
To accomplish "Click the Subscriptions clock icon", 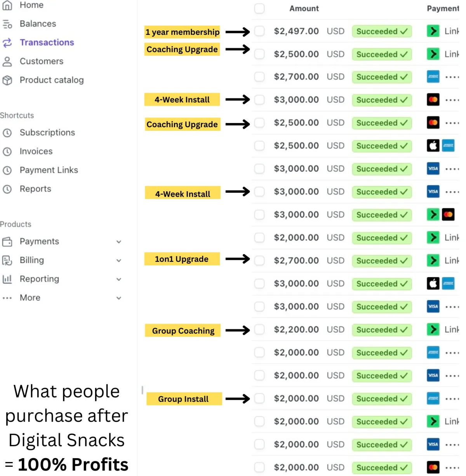I will [7, 133].
